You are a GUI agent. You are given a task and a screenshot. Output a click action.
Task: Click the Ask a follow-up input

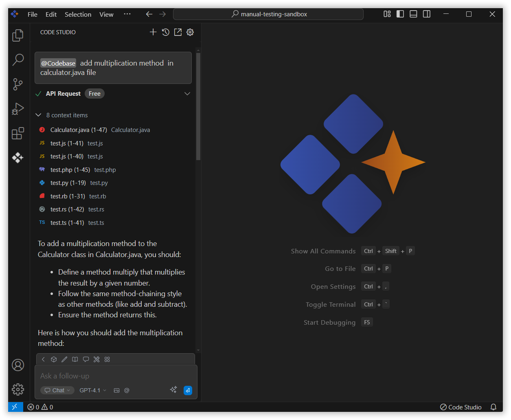(x=116, y=376)
